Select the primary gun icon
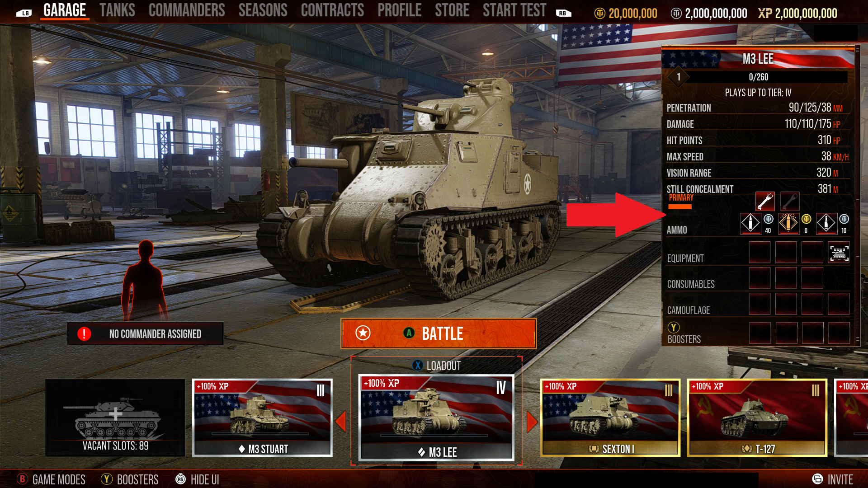Screen dimensions: 868x488 (x=765, y=202)
